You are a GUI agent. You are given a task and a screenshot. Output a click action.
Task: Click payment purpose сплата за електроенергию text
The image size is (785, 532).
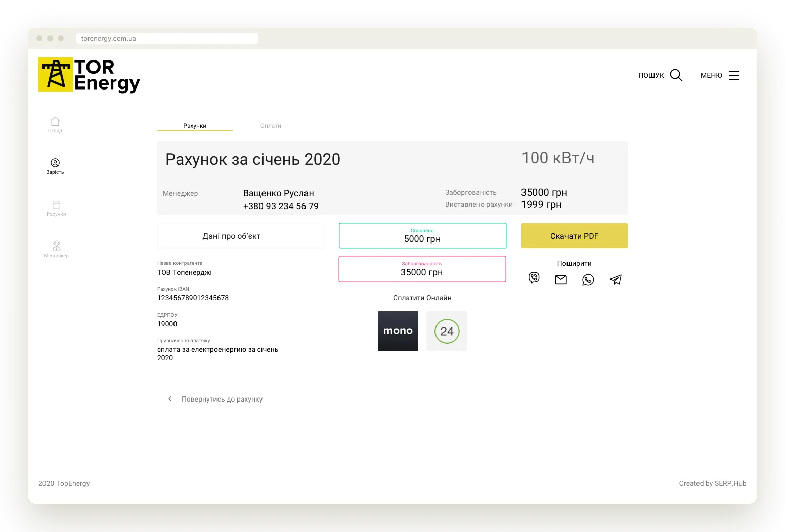click(217, 353)
